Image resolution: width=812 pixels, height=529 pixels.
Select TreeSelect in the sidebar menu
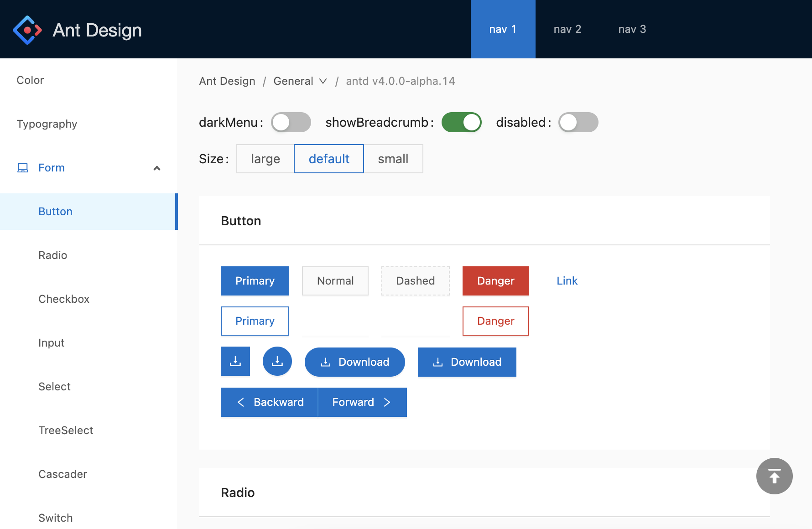coord(88,430)
